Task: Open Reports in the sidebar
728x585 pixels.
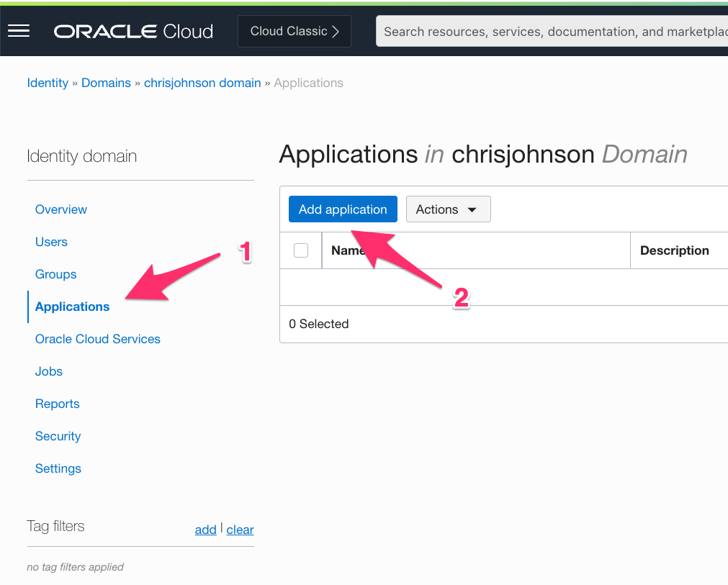Action: 58,404
